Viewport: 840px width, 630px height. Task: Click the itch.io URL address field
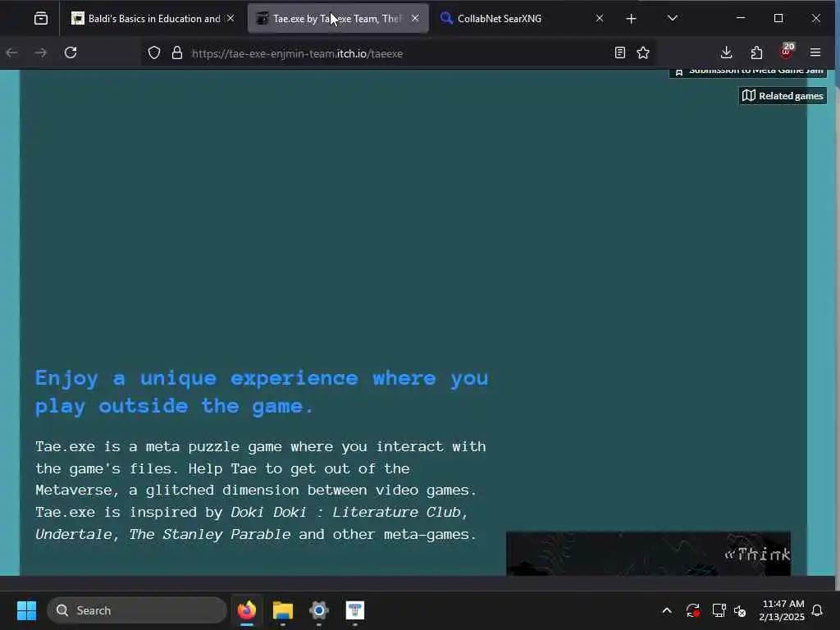coord(398,53)
